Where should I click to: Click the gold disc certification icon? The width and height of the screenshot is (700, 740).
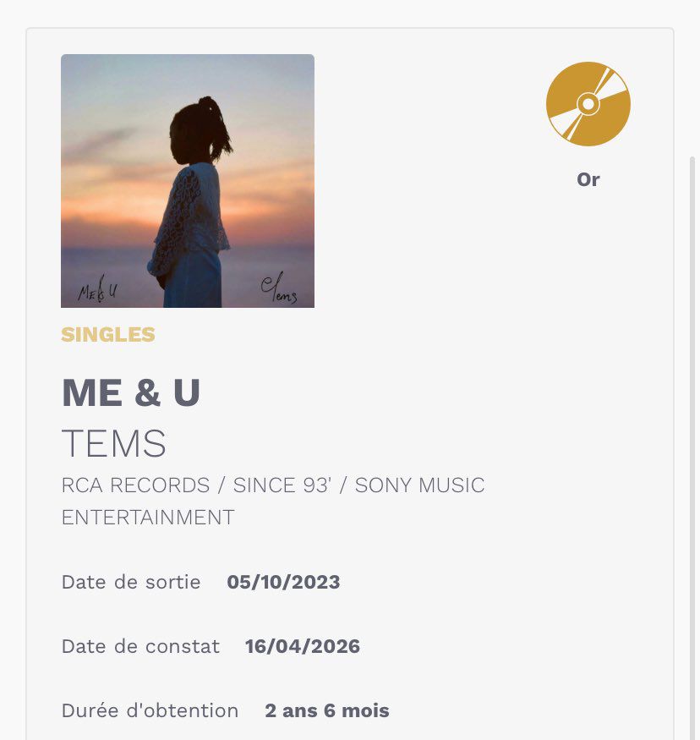[588, 104]
